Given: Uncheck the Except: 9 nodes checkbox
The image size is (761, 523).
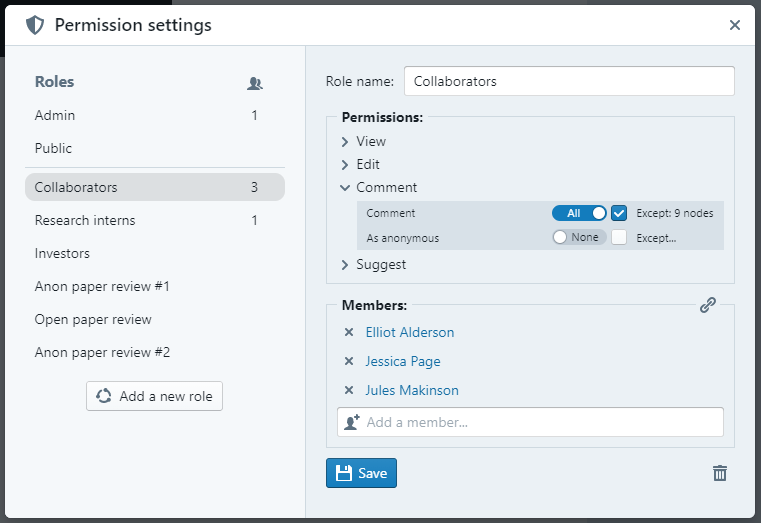Looking at the screenshot, I should point(619,213).
